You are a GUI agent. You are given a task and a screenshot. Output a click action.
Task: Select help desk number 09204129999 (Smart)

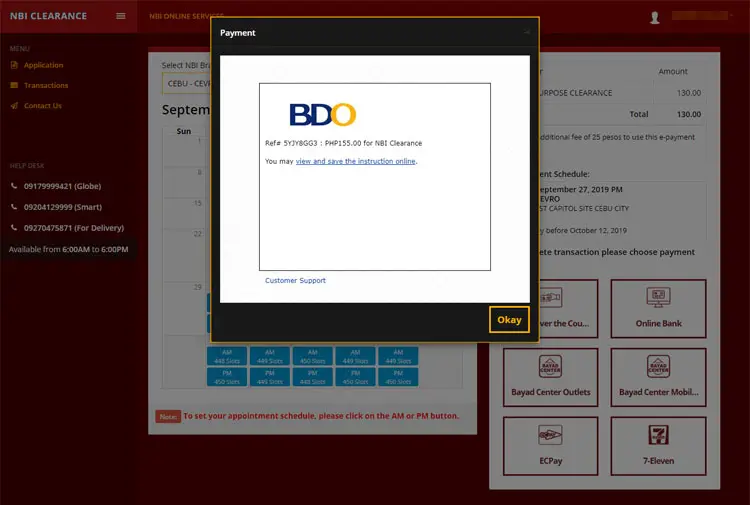63,207
